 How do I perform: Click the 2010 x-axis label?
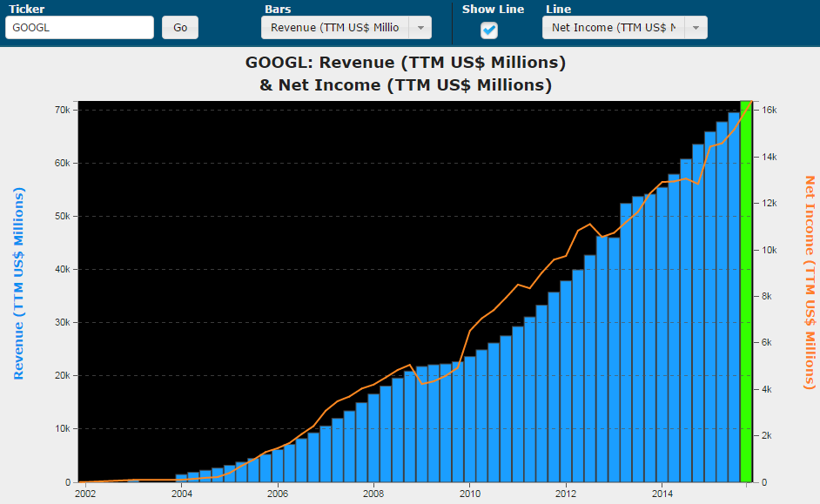click(x=469, y=494)
